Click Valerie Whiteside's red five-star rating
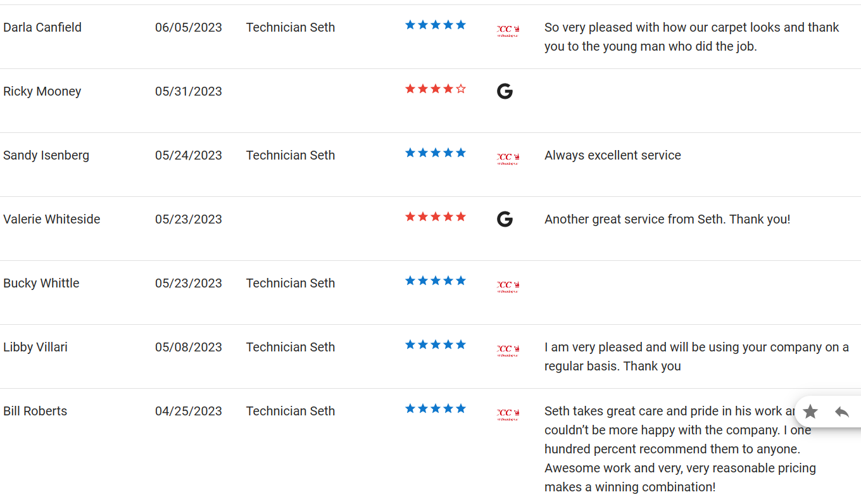The width and height of the screenshot is (861, 504). pos(436,217)
